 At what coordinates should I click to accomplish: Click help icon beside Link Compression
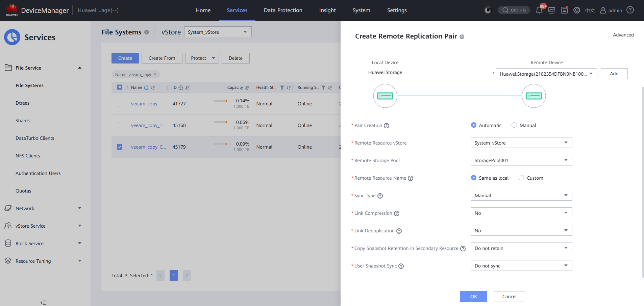397,213
